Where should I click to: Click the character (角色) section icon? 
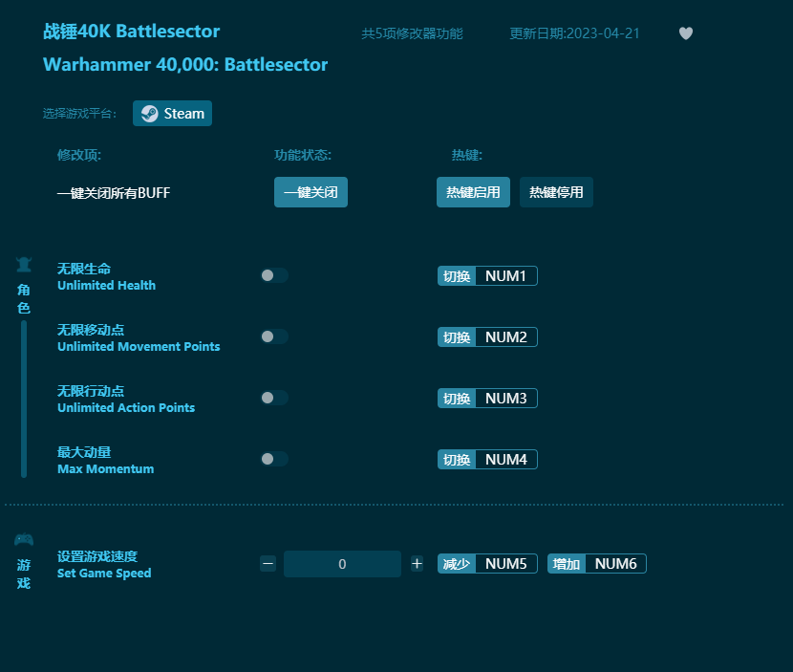click(24, 264)
